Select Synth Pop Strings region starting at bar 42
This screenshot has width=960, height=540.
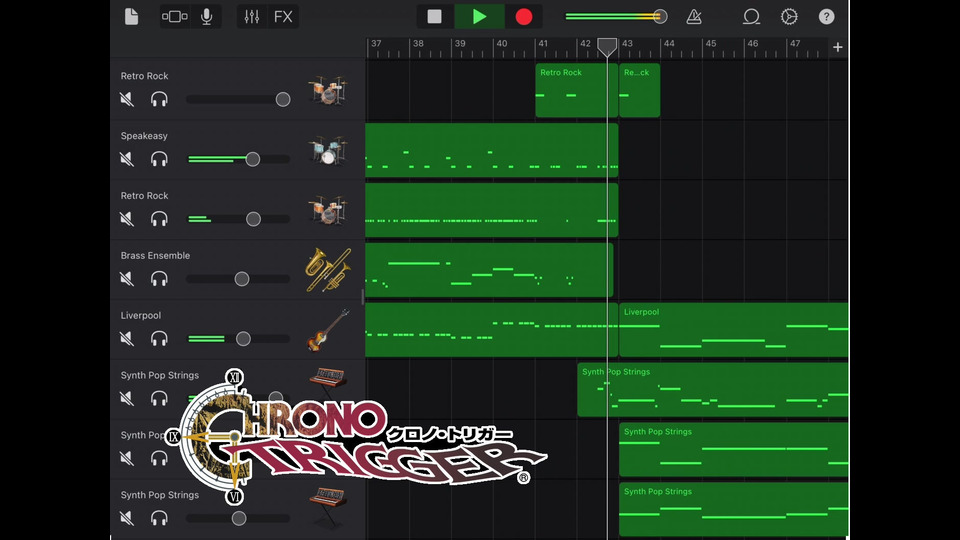coord(713,390)
